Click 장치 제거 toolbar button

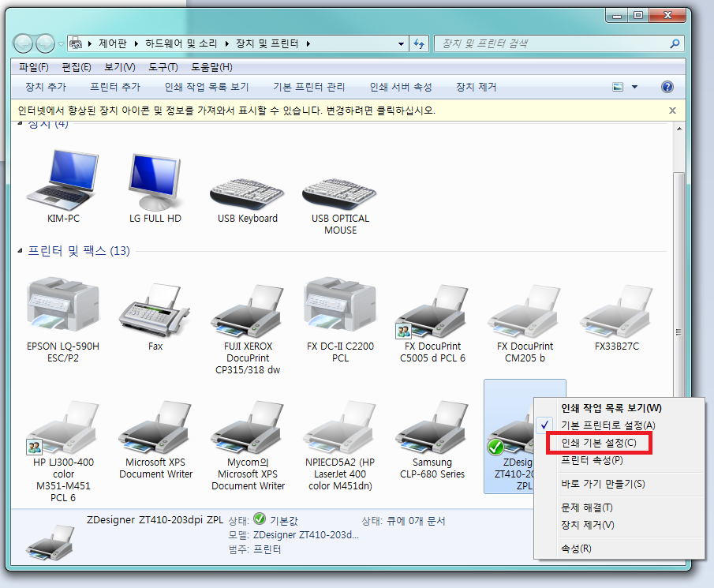pos(477,87)
